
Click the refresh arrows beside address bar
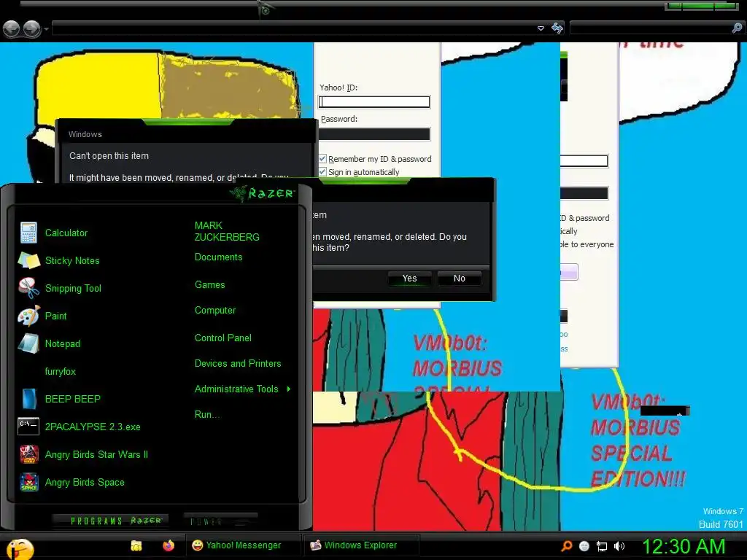click(557, 28)
